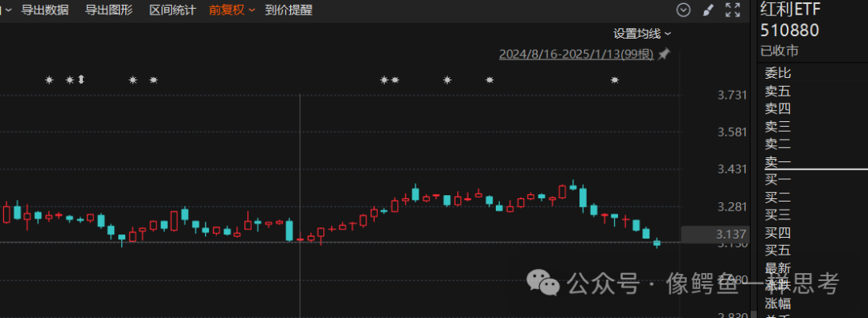Click 导出图形 export chart menu
This screenshot has width=868, height=318.
tap(109, 10)
